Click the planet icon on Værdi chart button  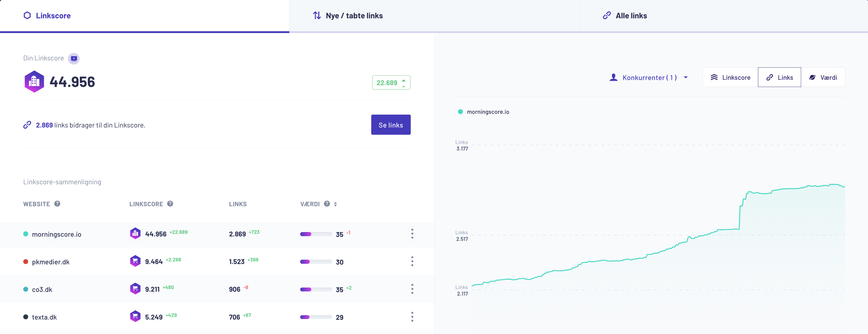pos(812,77)
